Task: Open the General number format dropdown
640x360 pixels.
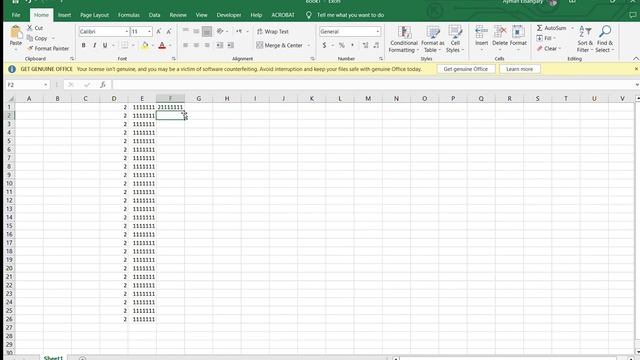Action: pyautogui.click(x=378, y=31)
